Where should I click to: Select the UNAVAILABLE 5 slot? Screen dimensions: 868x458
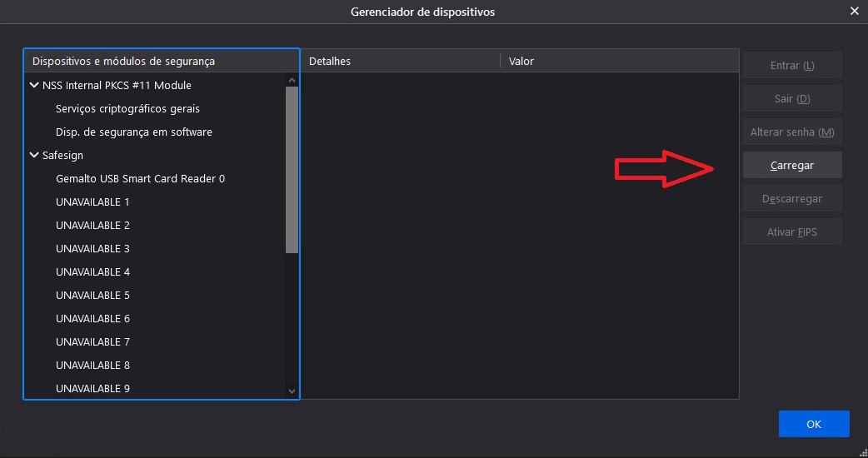coord(92,295)
